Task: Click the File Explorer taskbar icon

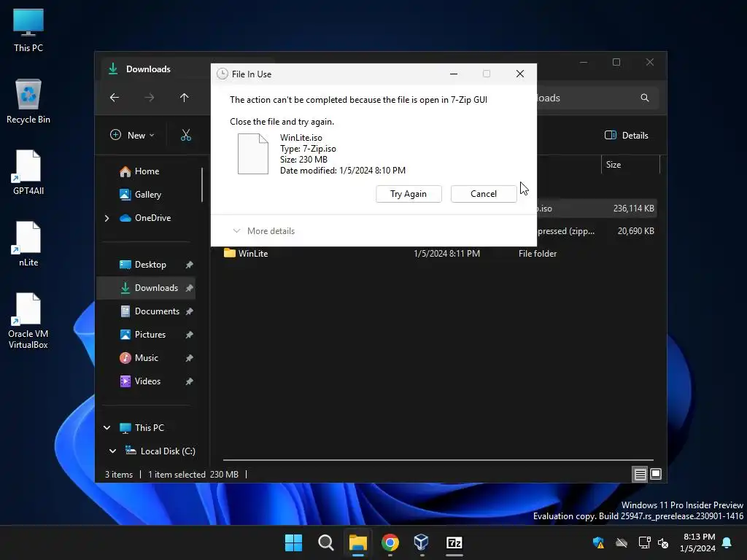Action: click(x=357, y=542)
